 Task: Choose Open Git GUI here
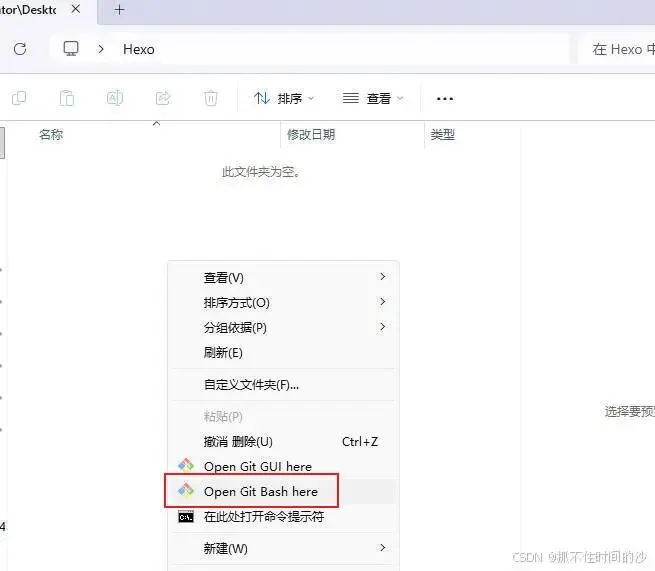[283, 466]
